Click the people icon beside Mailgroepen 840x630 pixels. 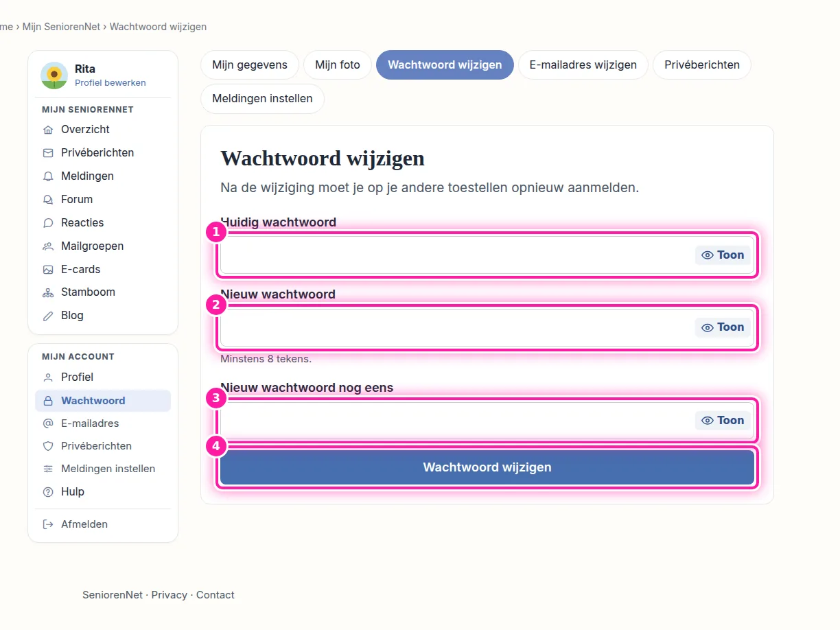[x=48, y=246]
